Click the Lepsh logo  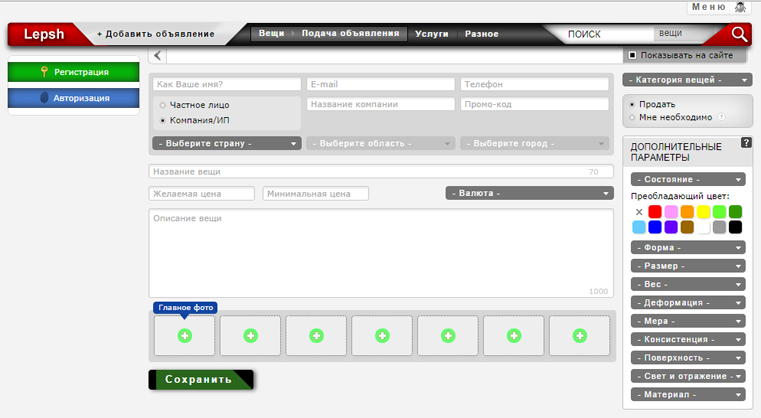tap(46, 34)
